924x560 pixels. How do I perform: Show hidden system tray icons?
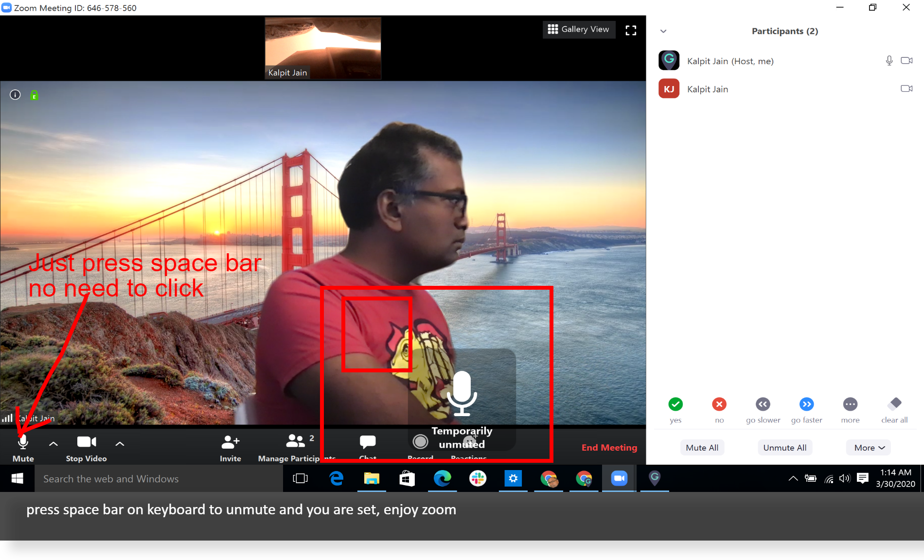pos(793,478)
